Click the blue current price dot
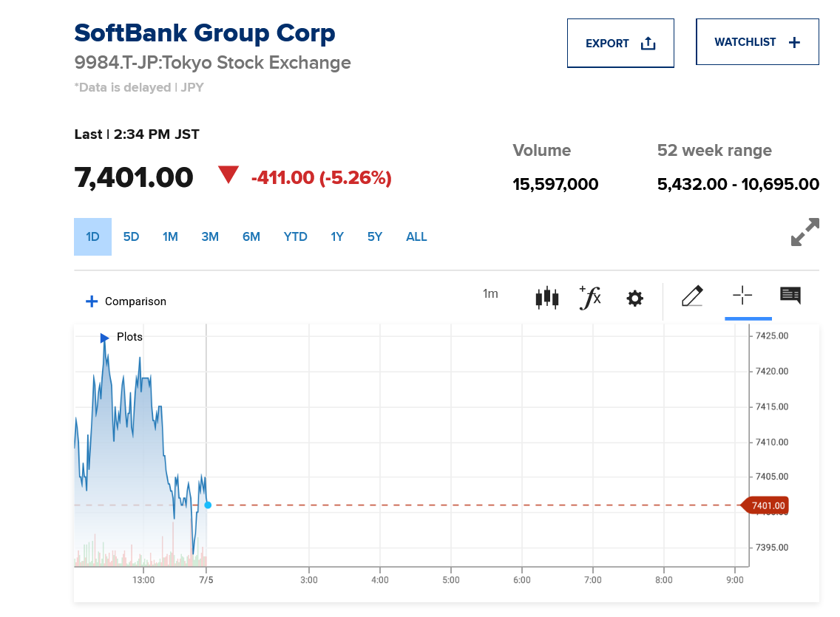The height and width of the screenshot is (617, 840). pos(208,505)
